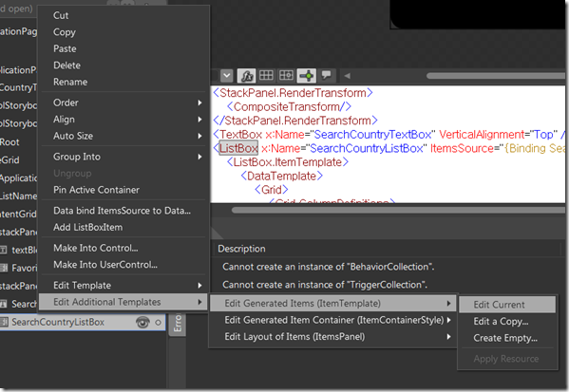
Task: Click the DataTemplate XAML line
Action: tap(282, 176)
